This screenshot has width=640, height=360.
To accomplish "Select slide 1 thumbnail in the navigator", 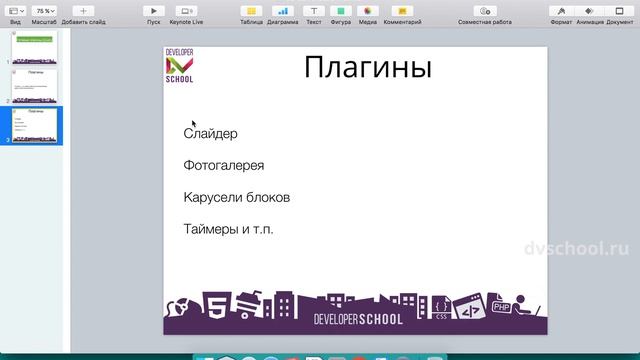I will point(34,48).
